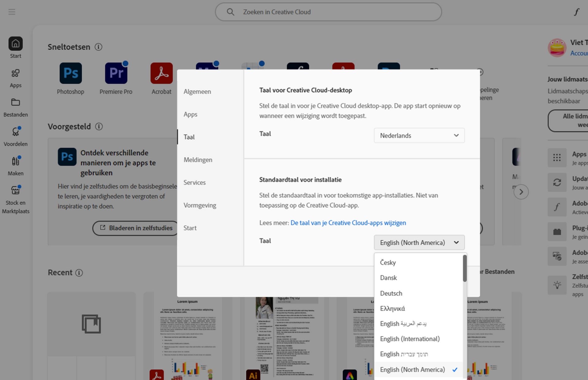Open 'De taal van je Creative Cloud-apps wijzigen' link
The height and width of the screenshot is (380, 588).
348,223
